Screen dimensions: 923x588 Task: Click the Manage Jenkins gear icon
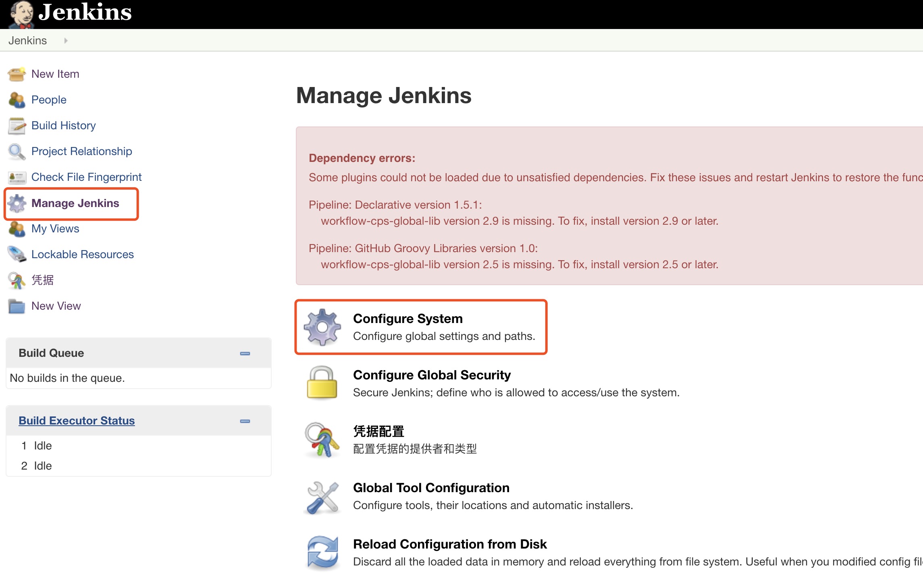tap(17, 203)
